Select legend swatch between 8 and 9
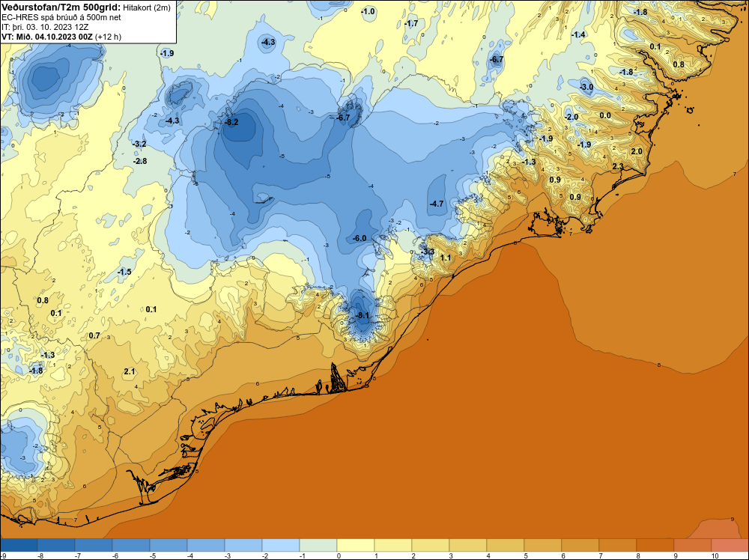This screenshot has width=749, height=560. coord(656,545)
